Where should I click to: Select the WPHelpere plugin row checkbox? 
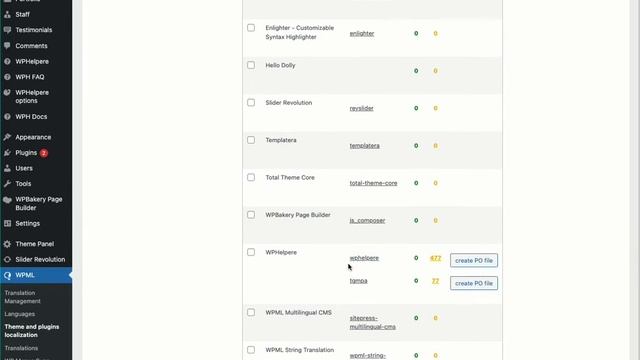(251, 252)
